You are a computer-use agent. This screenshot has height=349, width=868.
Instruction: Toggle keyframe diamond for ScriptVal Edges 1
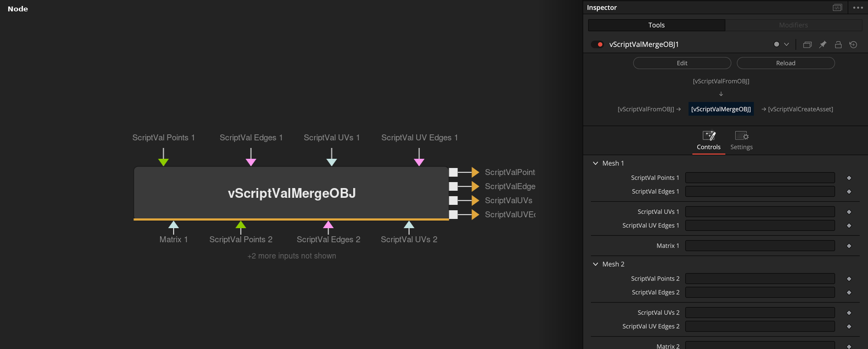pos(849,191)
